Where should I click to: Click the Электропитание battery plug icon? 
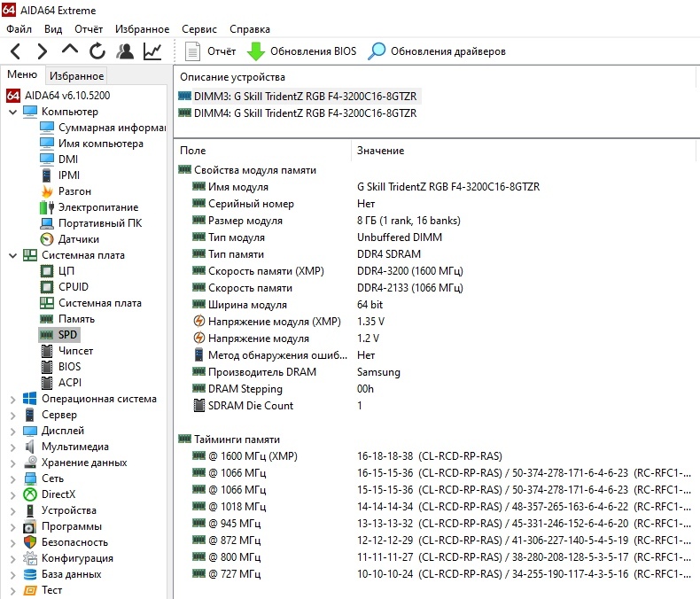pos(47,207)
